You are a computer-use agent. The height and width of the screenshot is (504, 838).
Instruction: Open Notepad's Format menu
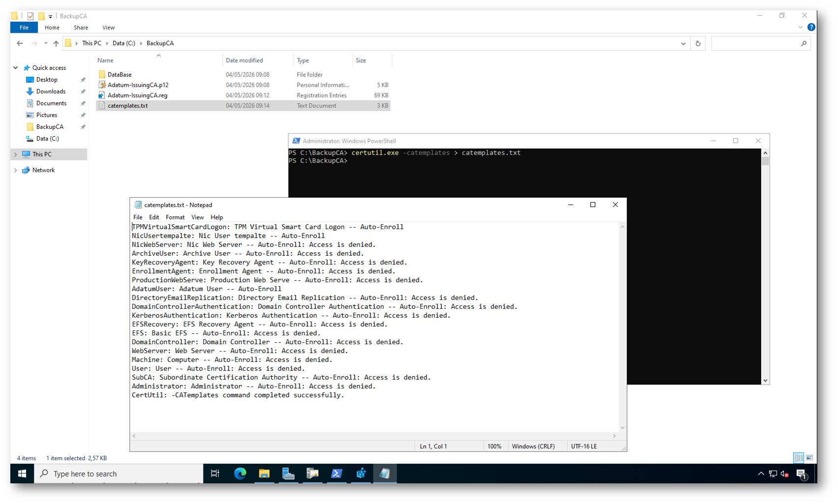click(175, 217)
